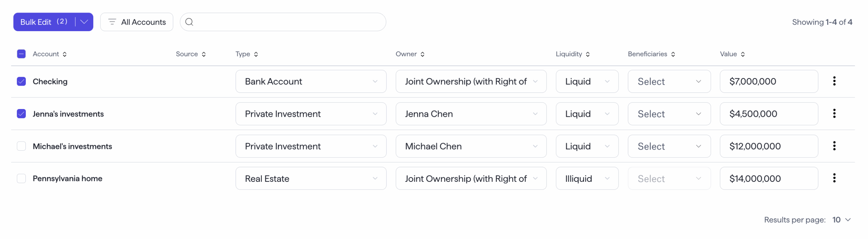The width and height of the screenshot is (868, 239).
Task: Expand the Jenna Chen owner dropdown
Action: (x=470, y=114)
